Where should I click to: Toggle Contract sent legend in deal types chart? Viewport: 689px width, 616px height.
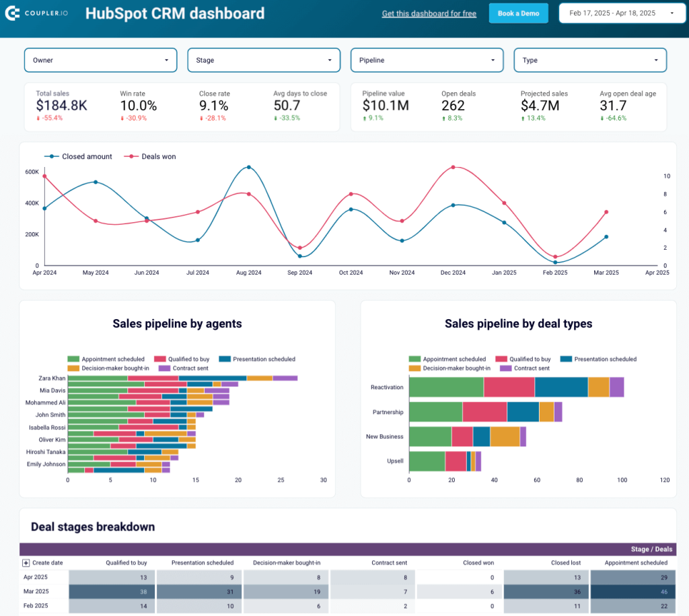(x=525, y=368)
